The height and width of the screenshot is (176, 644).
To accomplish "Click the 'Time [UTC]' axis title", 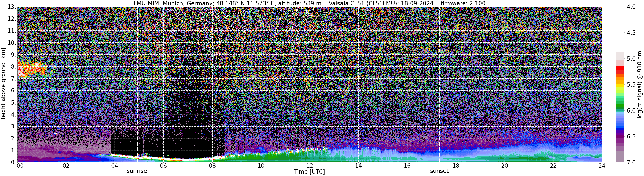I will [310, 172].
